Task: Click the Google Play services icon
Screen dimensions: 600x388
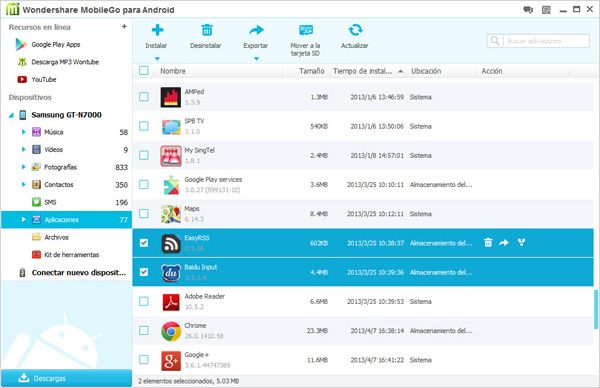Action: click(x=171, y=185)
